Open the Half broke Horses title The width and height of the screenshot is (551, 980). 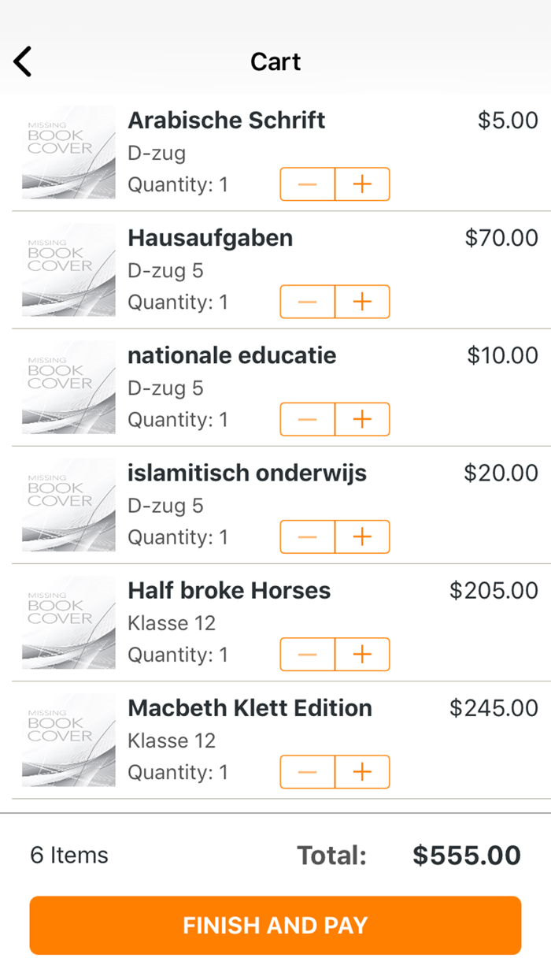coord(229,591)
